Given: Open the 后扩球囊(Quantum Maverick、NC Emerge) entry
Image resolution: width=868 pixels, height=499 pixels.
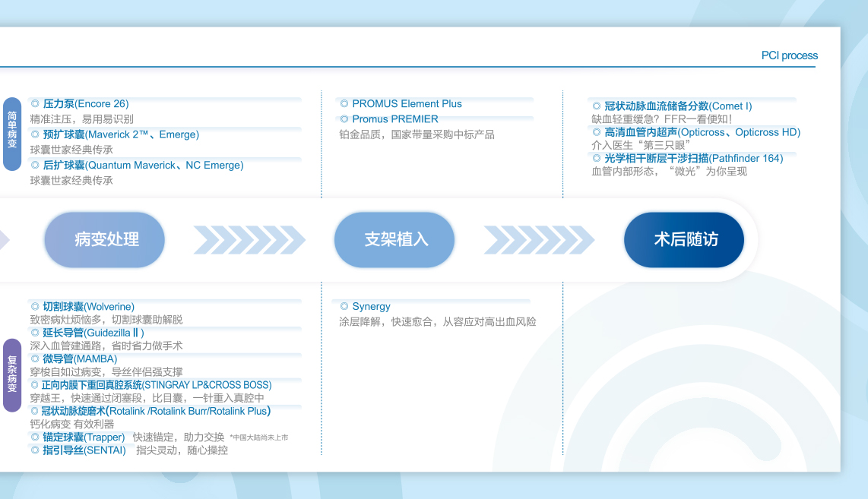Looking at the screenshot, I should (143, 165).
